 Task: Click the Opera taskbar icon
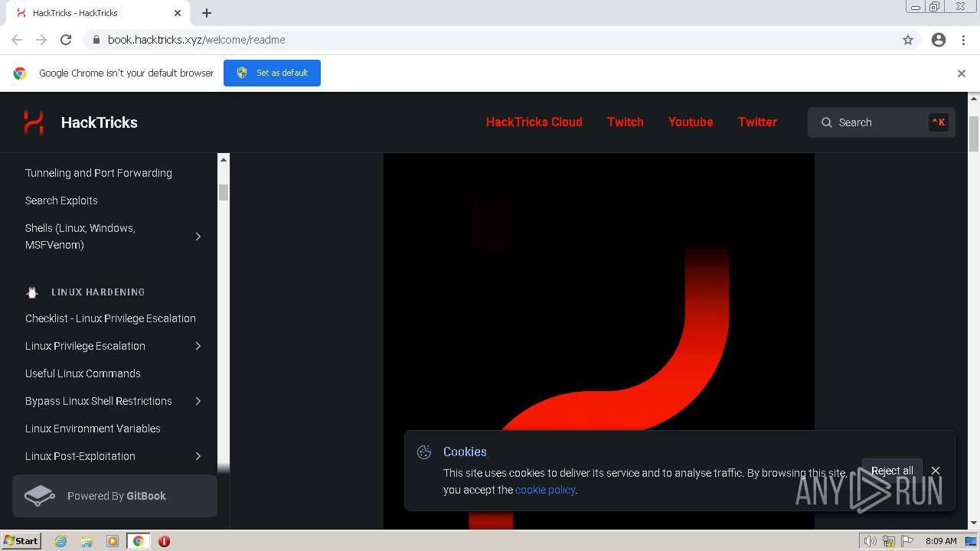coord(164,541)
